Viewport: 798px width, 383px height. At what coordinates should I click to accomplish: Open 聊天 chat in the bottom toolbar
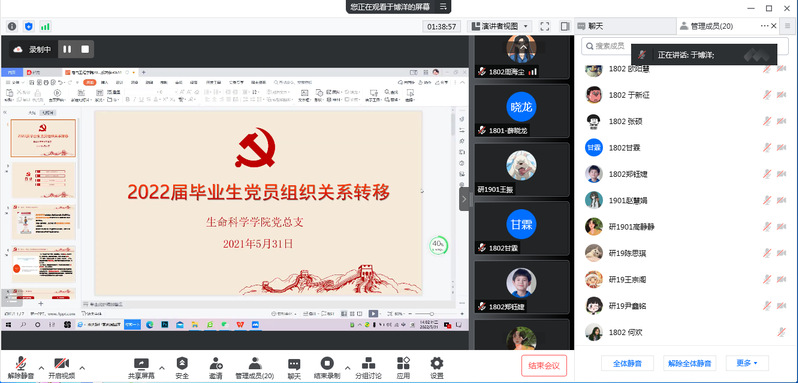point(294,369)
